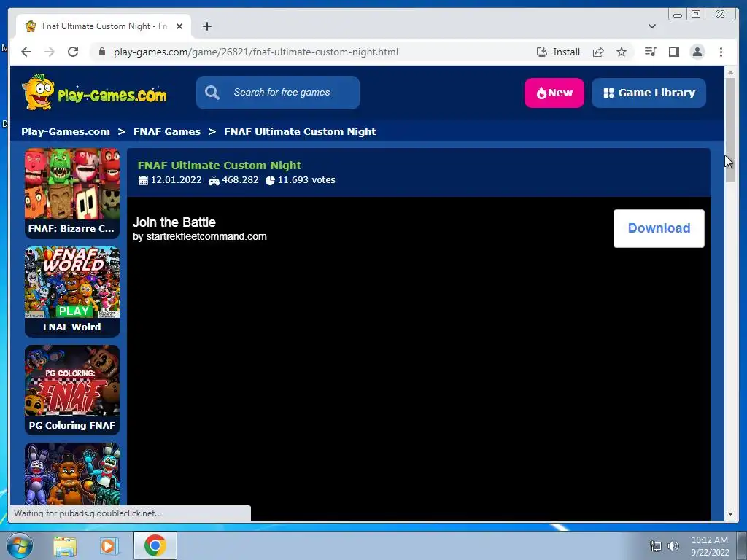Open Windows Media Player from the taskbar
The width and height of the screenshot is (747, 560).
coord(109,546)
